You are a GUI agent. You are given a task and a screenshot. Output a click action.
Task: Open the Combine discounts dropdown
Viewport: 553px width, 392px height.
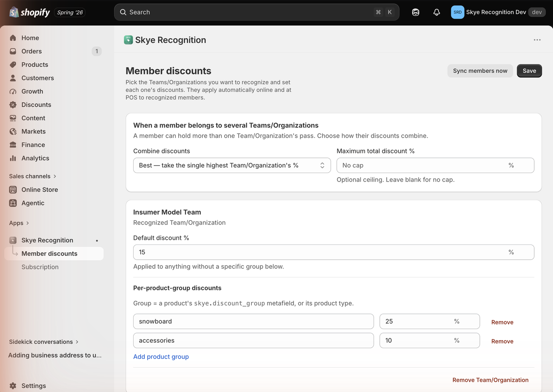(232, 165)
